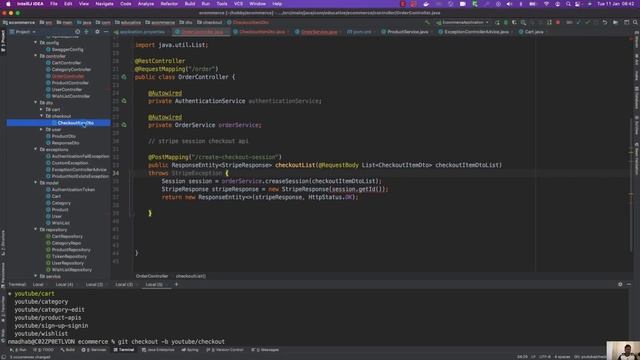The width and height of the screenshot is (640, 360).
Task: Hide the Project panel with the minimize icon
Action: (106, 31)
